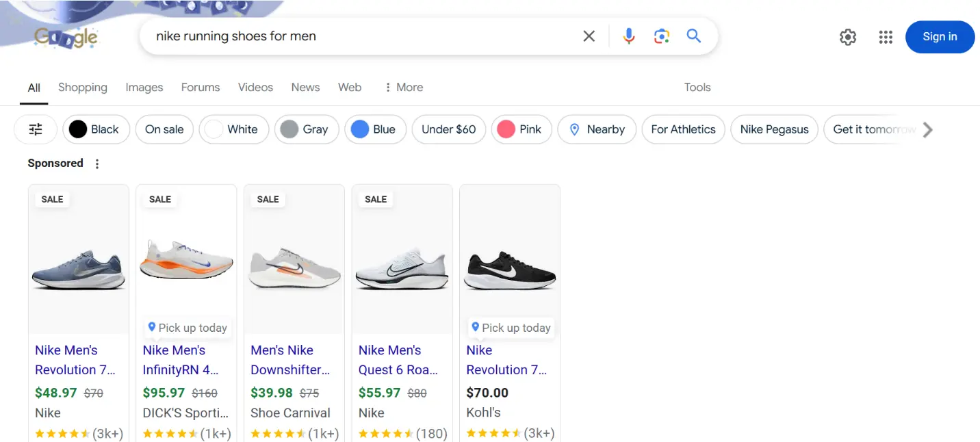980x442 pixels.
Task: Click the Google doodle logo
Action: 66,37
